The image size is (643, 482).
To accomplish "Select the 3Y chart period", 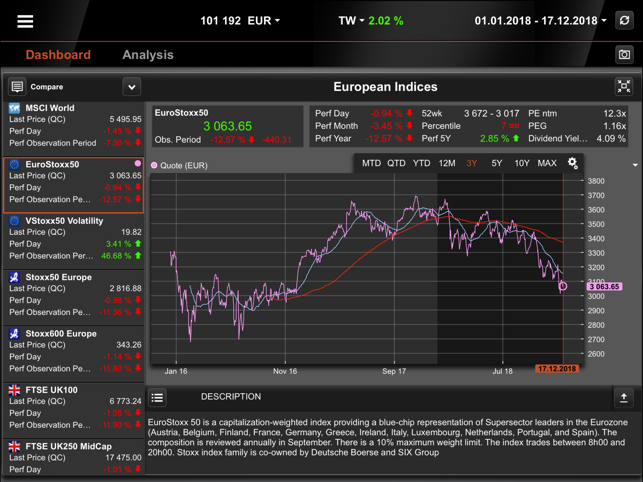I will coord(472,163).
